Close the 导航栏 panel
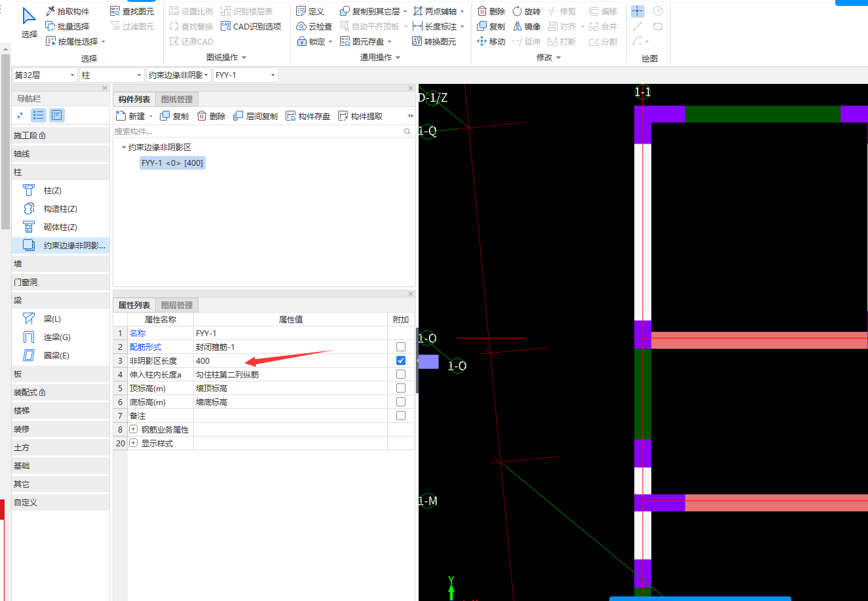 pyautogui.click(x=105, y=88)
